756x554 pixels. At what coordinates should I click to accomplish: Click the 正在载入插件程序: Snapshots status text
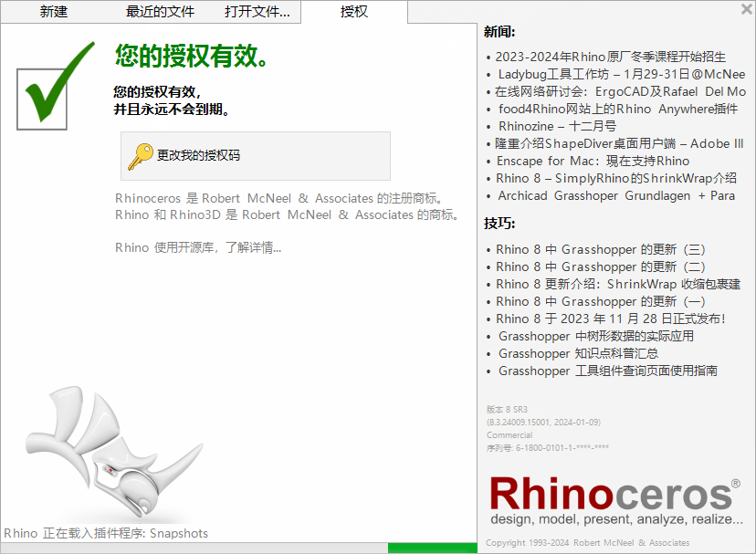tap(106, 533)
